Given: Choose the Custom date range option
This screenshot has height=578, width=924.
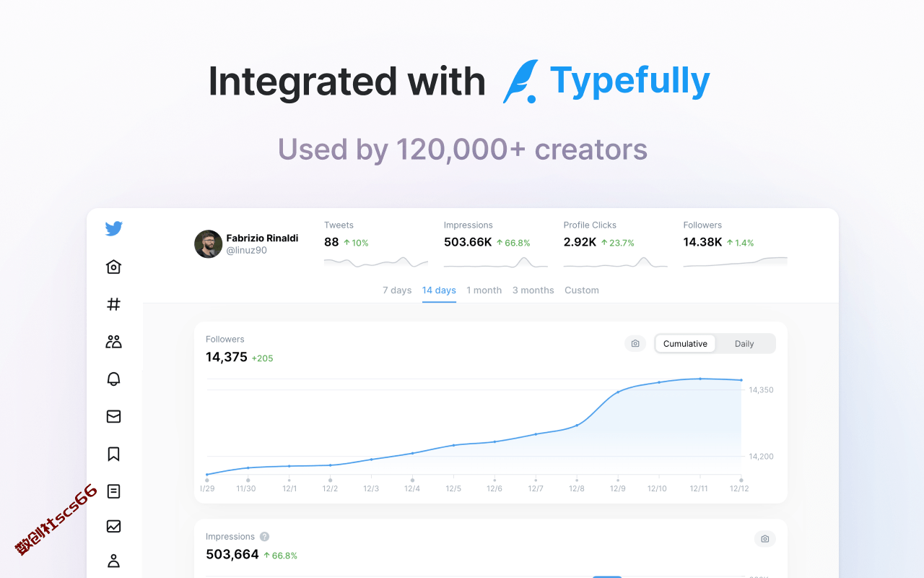Looking at the screenshot, I should [582, 290].
